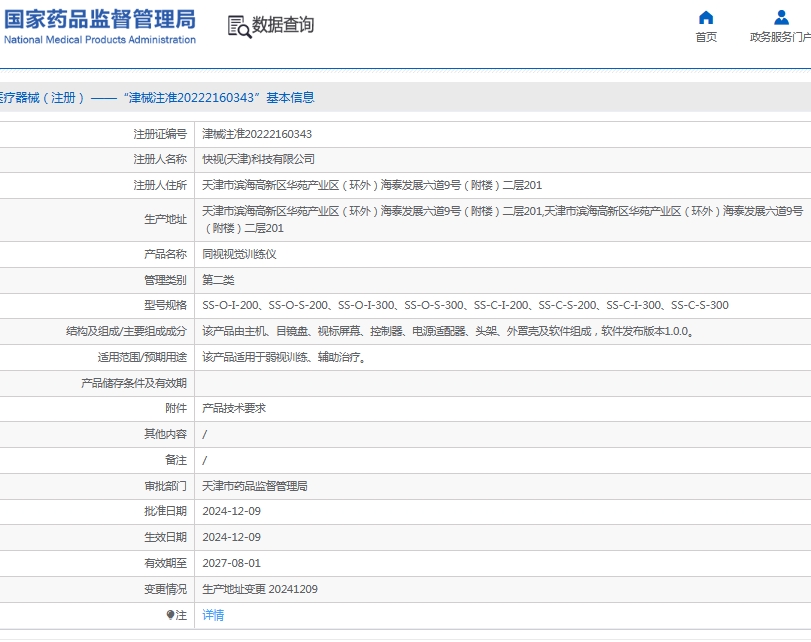Click the 其他内容 slash value

pos(204,435)
